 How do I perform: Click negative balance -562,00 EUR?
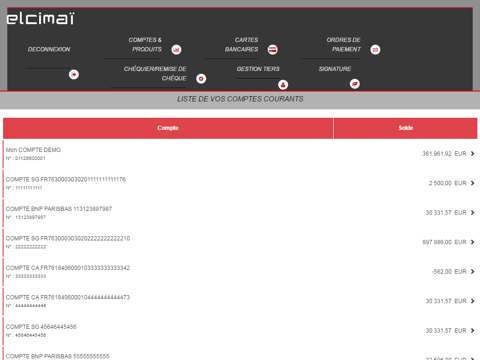point(449,272)
